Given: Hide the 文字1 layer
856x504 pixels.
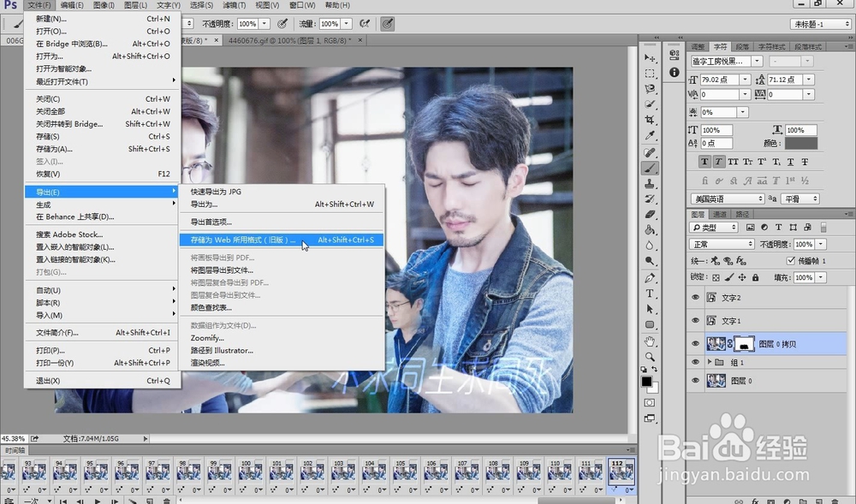Looking at the screenshot, I should tap(695, 321).
